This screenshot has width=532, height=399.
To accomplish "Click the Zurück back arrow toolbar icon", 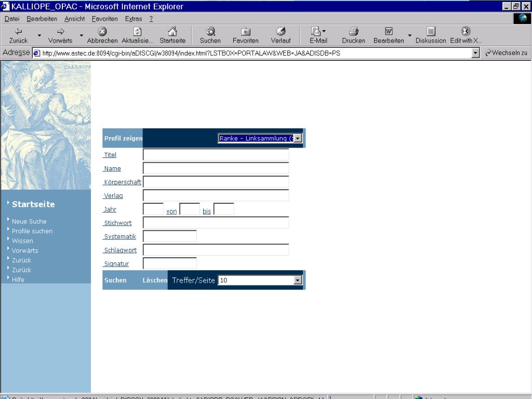I will (19, 32).
